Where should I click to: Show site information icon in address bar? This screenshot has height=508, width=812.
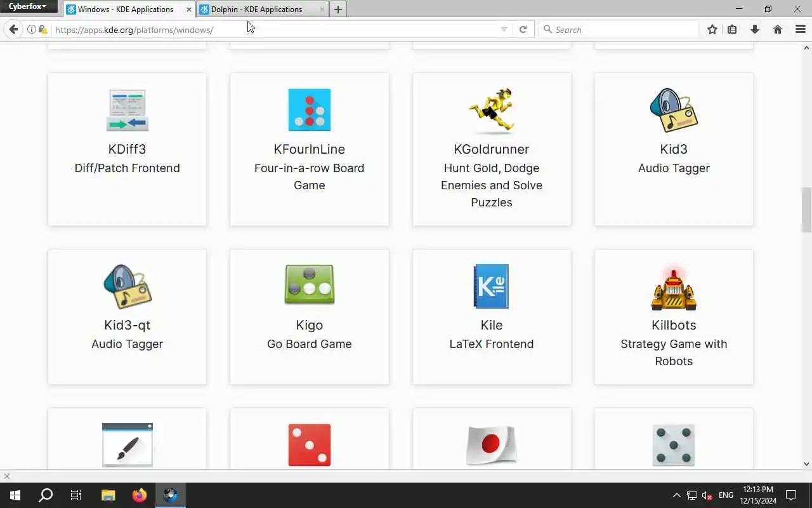click(x=31, y=29)
